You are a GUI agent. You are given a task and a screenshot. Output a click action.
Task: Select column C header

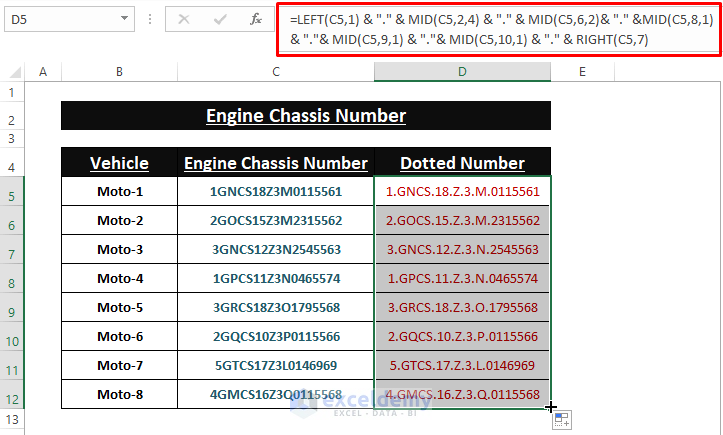click(276, 72)
